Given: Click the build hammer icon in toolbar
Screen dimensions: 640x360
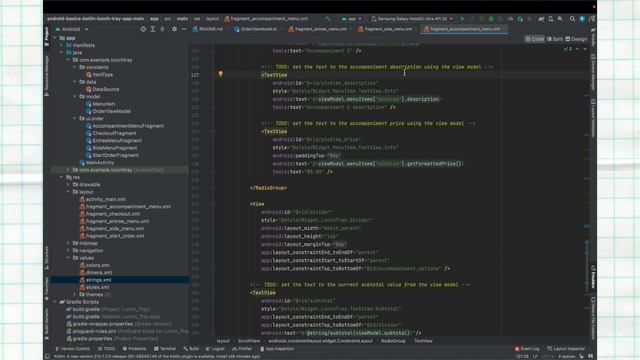Looking at the screenshot, I should (x=328, y=19).
